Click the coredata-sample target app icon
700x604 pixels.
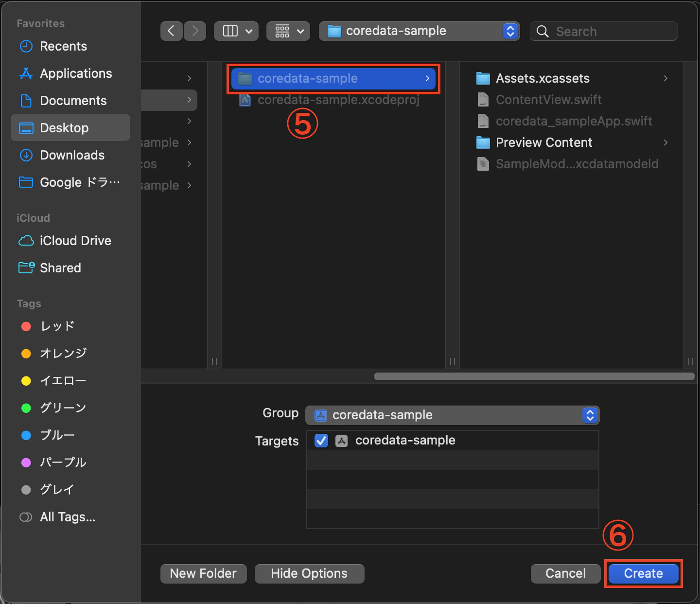point(342,441)
